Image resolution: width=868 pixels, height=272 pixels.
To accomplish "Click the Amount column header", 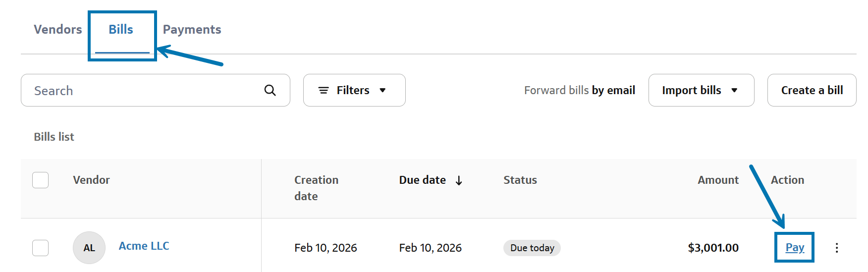I will [718, 180].
